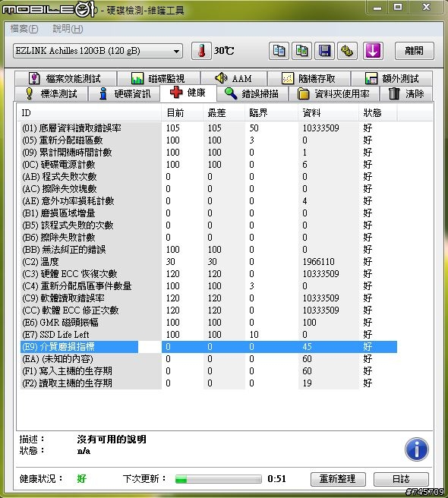Click the 臨界 column header

tap(271, 113)
